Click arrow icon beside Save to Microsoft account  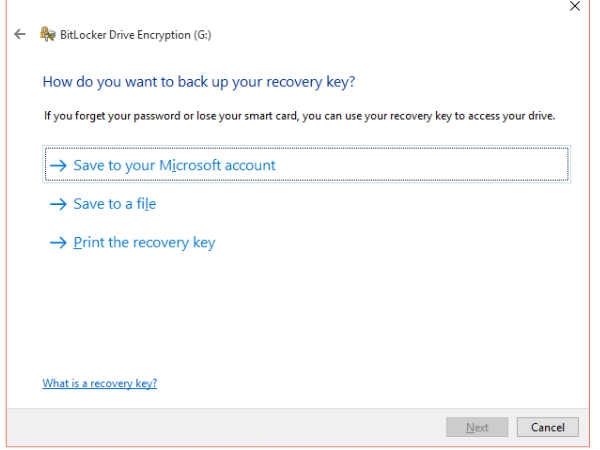click(x=58, y=165)
